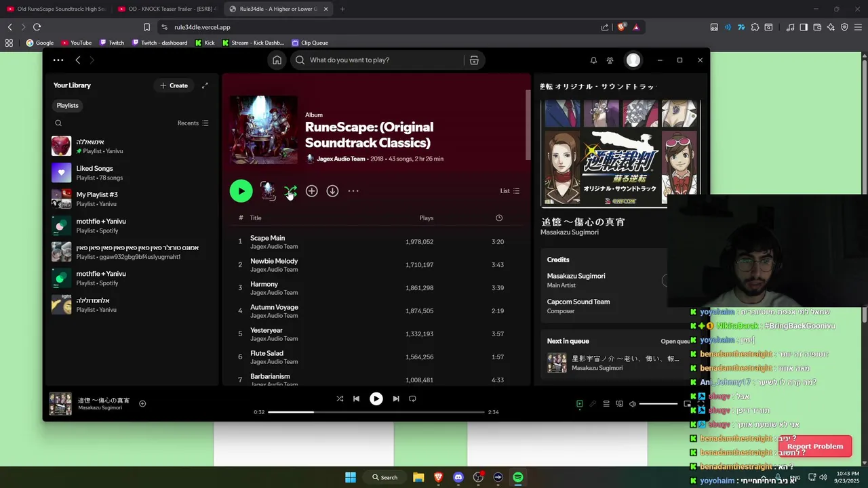Mute the Spotify volume
The width and height of the screenshot is (868, 488).
pyautogui.click(x=633, y=404)
